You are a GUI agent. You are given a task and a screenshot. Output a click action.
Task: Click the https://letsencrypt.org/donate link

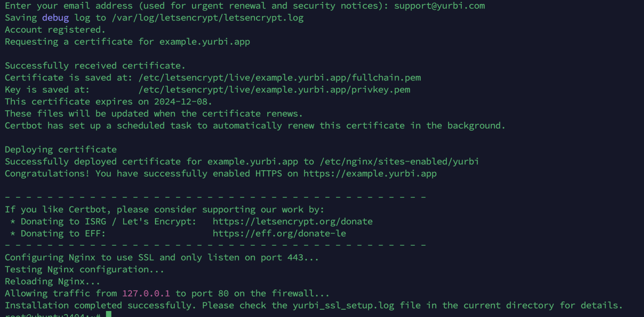click(x=293, y=221)
